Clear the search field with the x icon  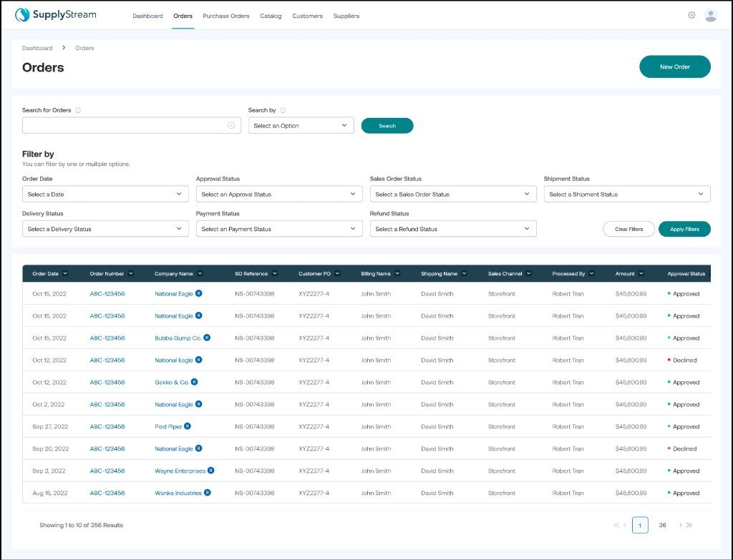click(231, 125)
